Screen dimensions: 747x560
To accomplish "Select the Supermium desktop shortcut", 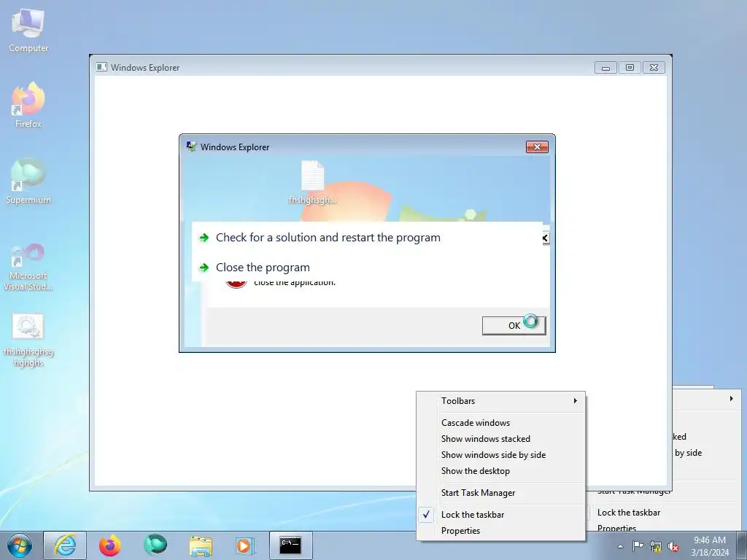I will tap(28, 182).
